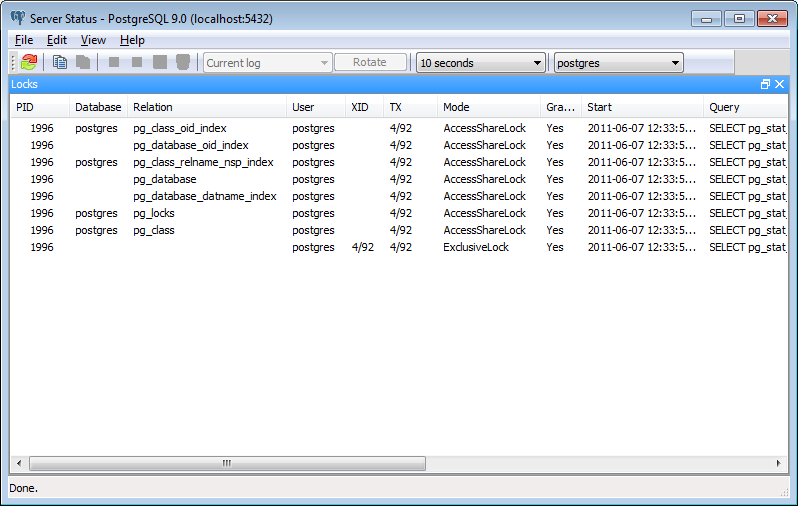
Task: Click the pgAdmin elephant icon in title bar
Action: point(17,18)
